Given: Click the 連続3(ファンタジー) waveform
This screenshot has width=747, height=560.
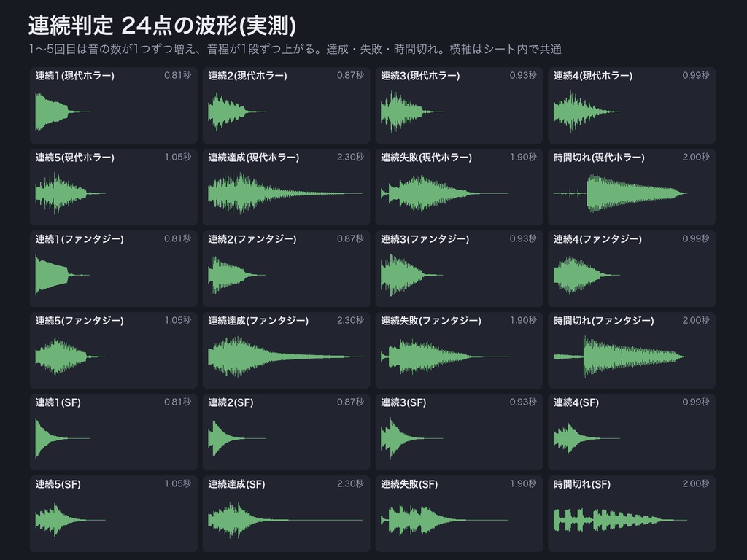Looking at the screenshot, I should [x=411, y=275].
